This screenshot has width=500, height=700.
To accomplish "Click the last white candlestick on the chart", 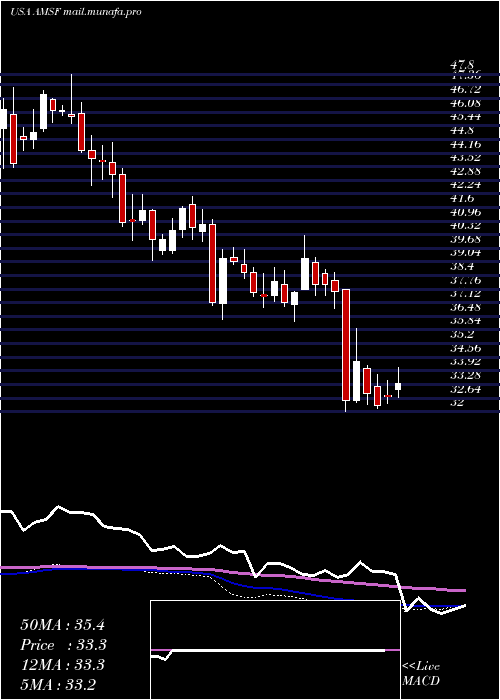I will (398, 387).
